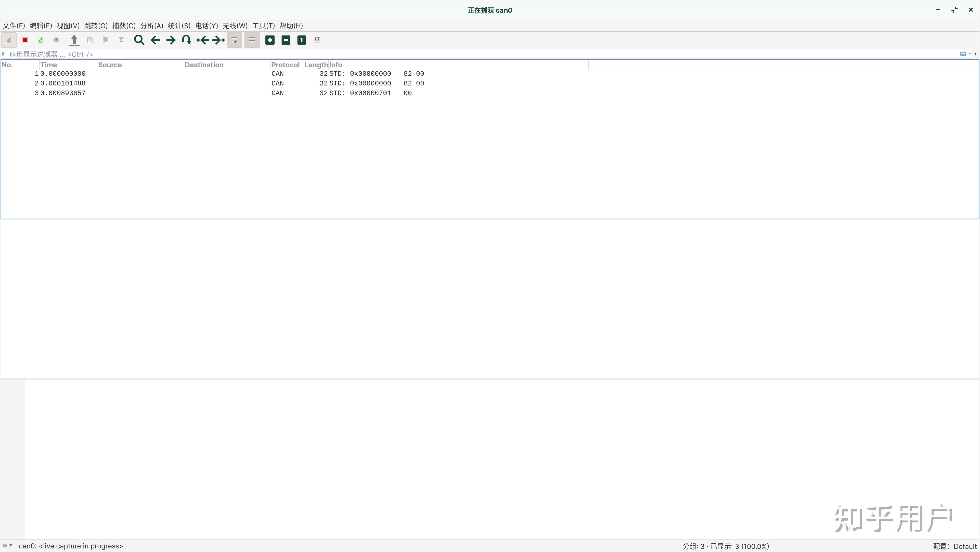
Task: Sort packets by Protocol column header
Action: point(285,65)
